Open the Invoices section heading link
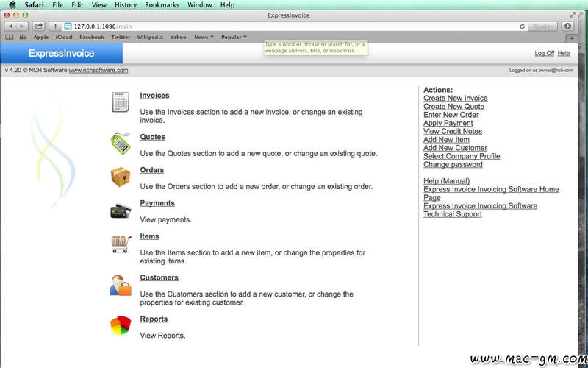Viewport: 588px width, 368px height. click(x=154, y=96)
